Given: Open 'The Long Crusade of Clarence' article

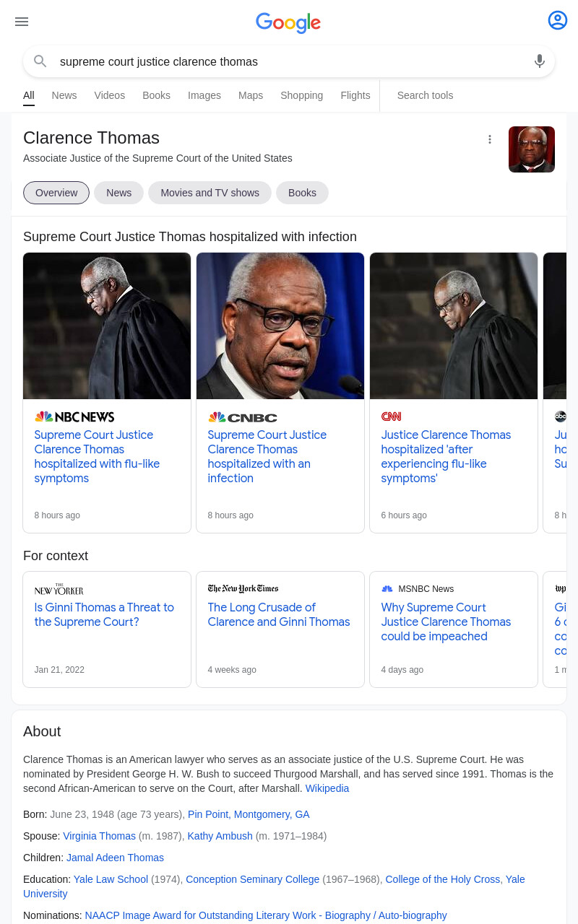Looking at the screenshot, I should (x=279, y=614).
